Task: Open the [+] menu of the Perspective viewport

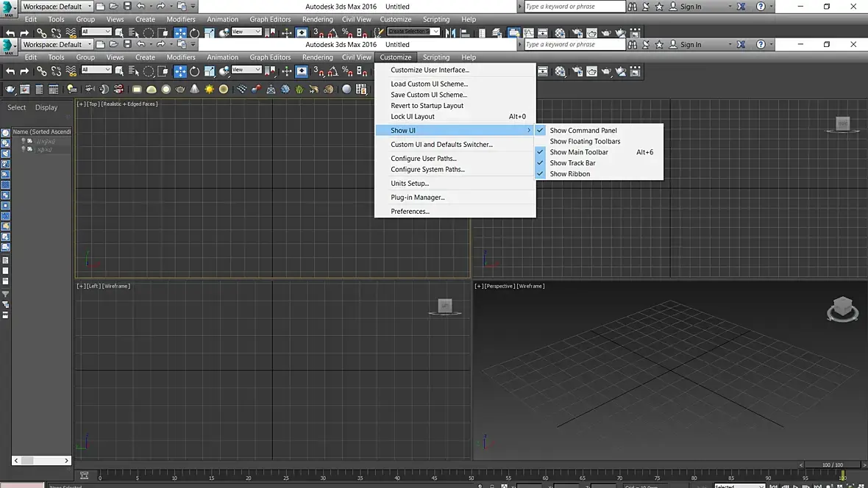Action: pyautogui.click(x=479, y=286)
